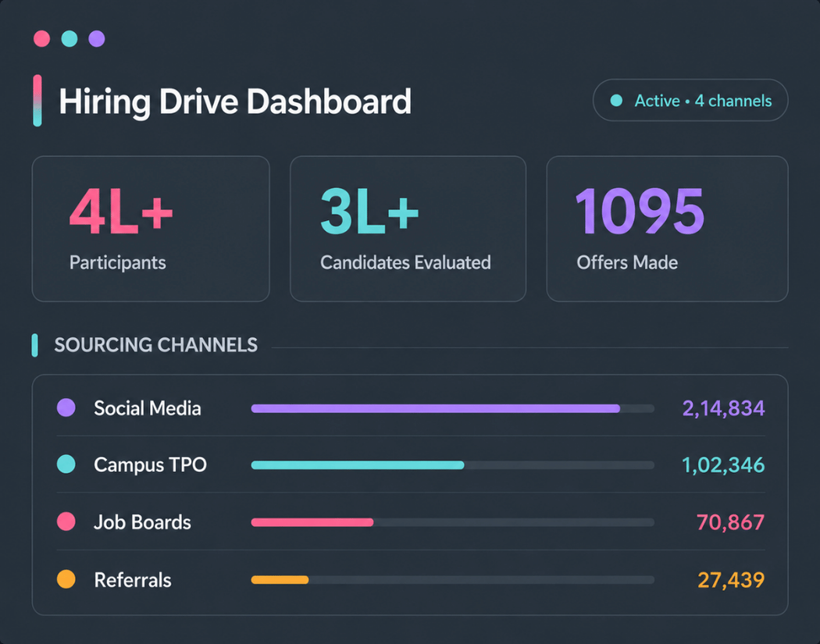Click the Participants label
820x644 pixels.
coord(118,262)
